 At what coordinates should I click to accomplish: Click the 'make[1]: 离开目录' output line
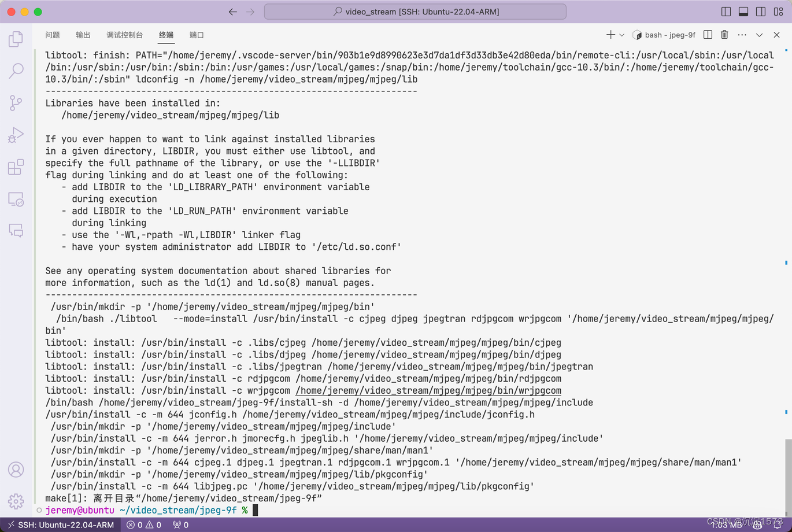184,498
